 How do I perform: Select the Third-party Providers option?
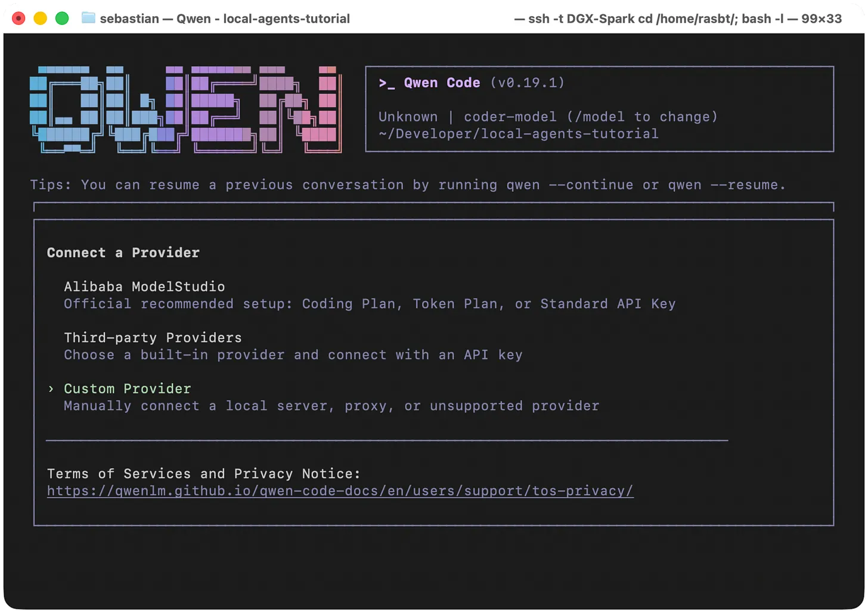[x=153, y=338]
